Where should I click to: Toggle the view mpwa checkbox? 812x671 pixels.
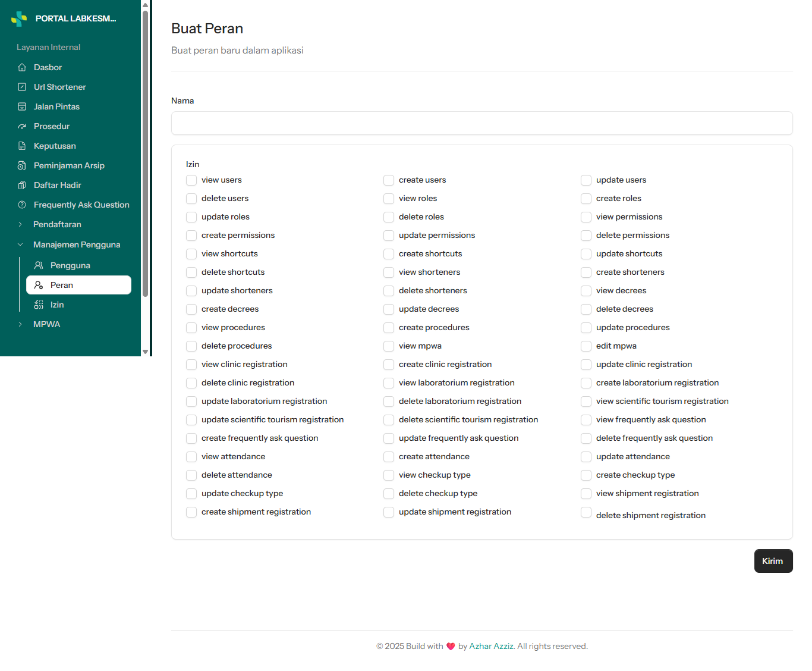(x=389, y=346)
